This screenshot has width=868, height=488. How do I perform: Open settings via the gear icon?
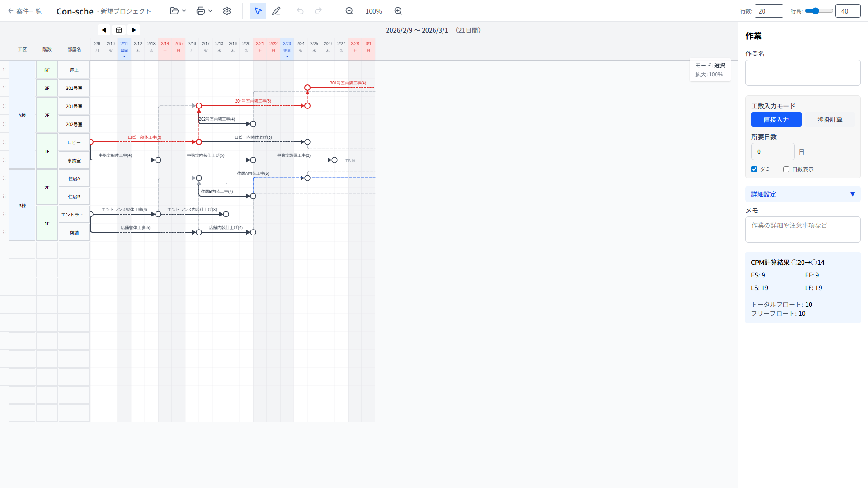(227, 11)
